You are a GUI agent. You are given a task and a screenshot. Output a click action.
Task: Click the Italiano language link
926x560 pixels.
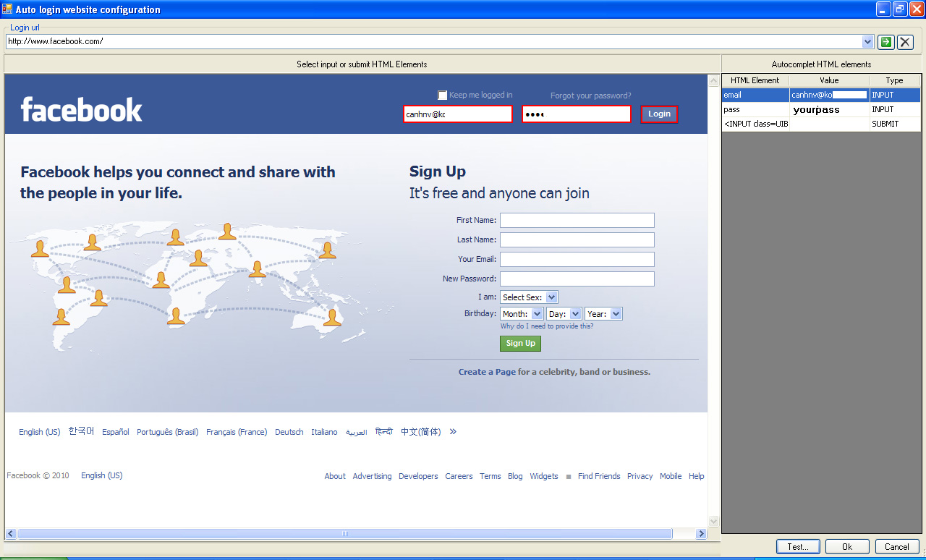point(324,432)
